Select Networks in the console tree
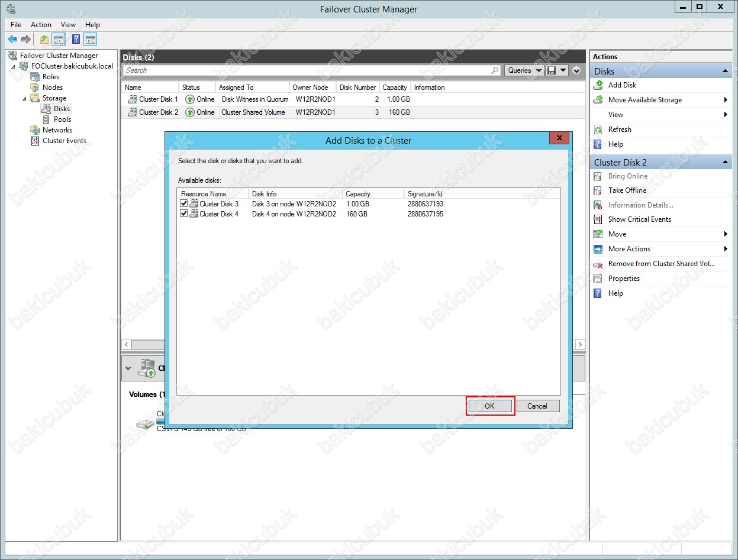Screen dimensions: 738x560 click(57, 130)
